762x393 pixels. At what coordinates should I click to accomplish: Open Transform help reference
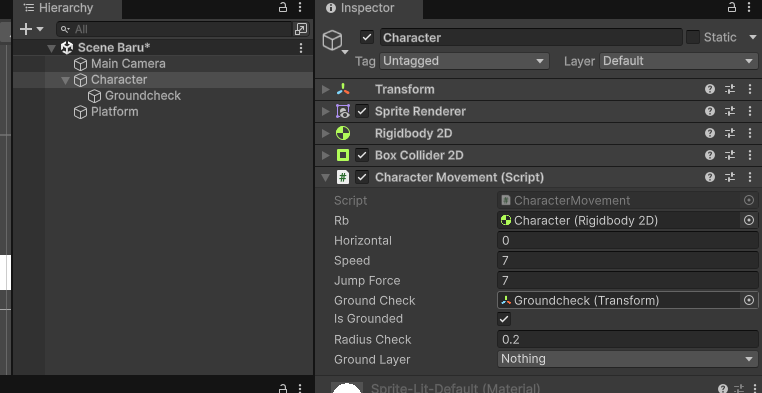coord(710,89)
